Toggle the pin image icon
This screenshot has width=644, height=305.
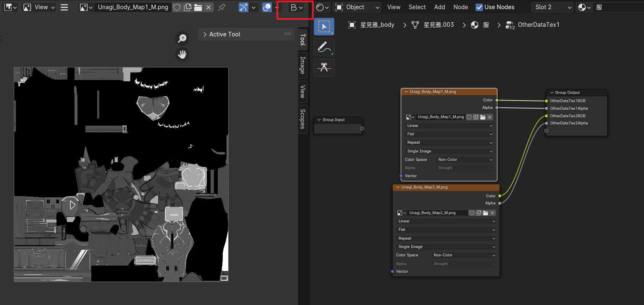tap(222, 7)
